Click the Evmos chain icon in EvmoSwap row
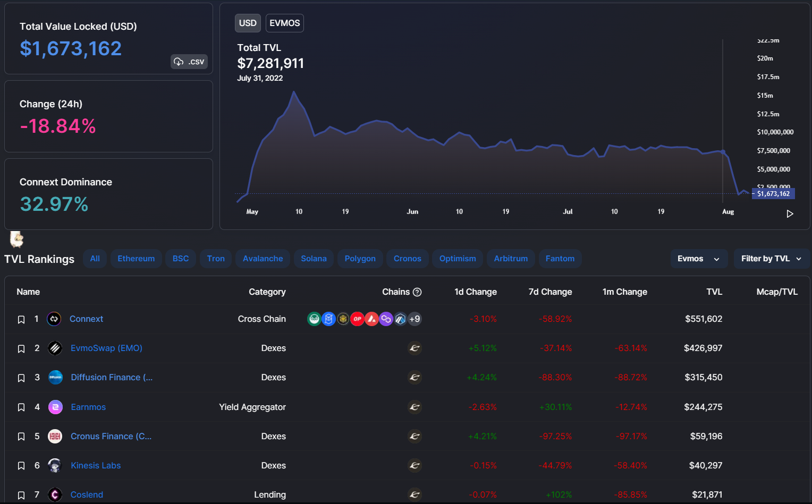The width and height of the screenshot is (812, 504). (x=415, y=348)
